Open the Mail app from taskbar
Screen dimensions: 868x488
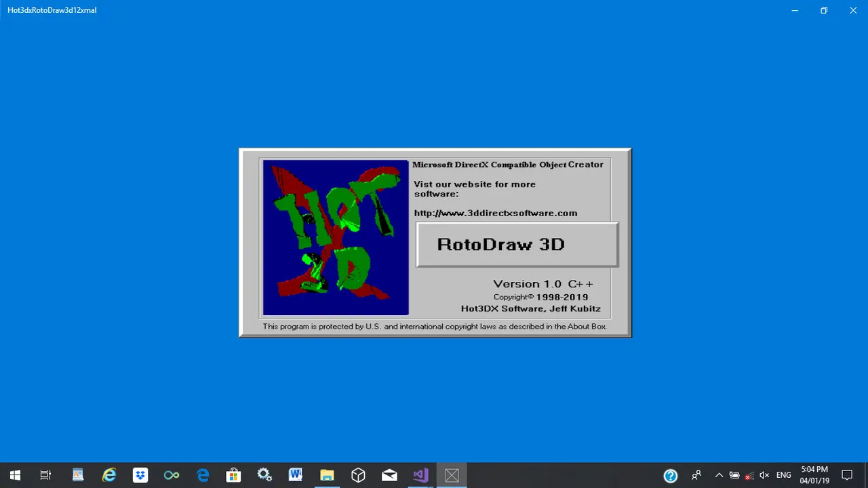(x=389, y=475)
